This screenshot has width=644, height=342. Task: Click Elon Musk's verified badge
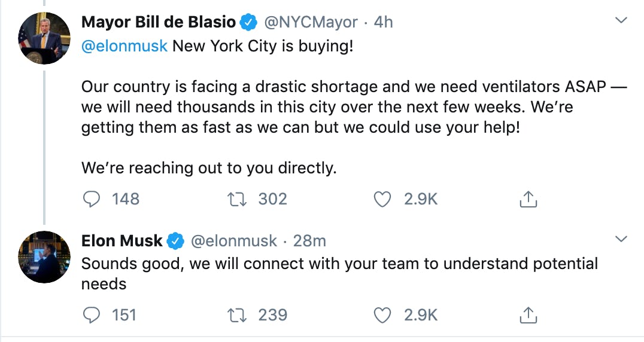(x=175, y=242)
